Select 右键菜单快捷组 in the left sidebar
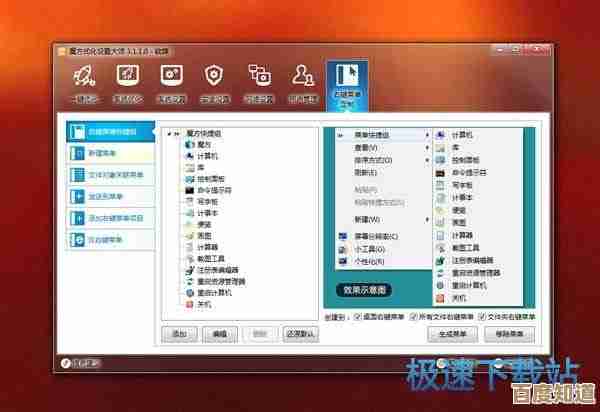This screenshot has height=412, width=600. tap(111, 132)
